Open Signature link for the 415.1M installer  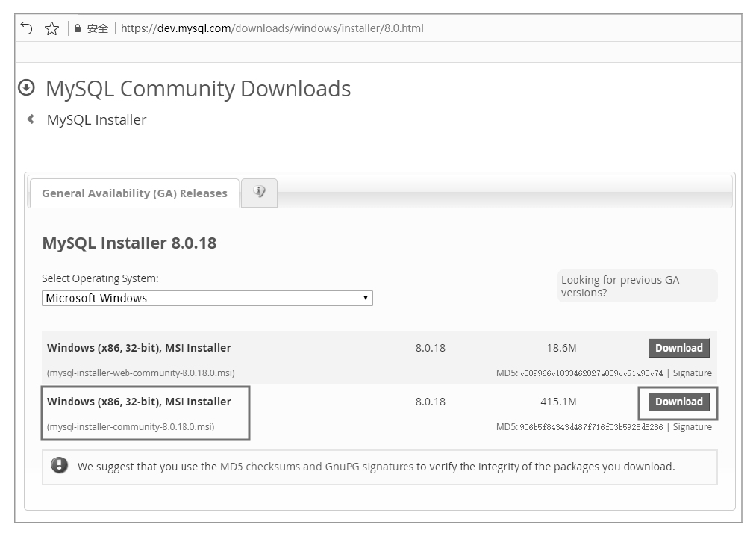[x=692, y=427]
